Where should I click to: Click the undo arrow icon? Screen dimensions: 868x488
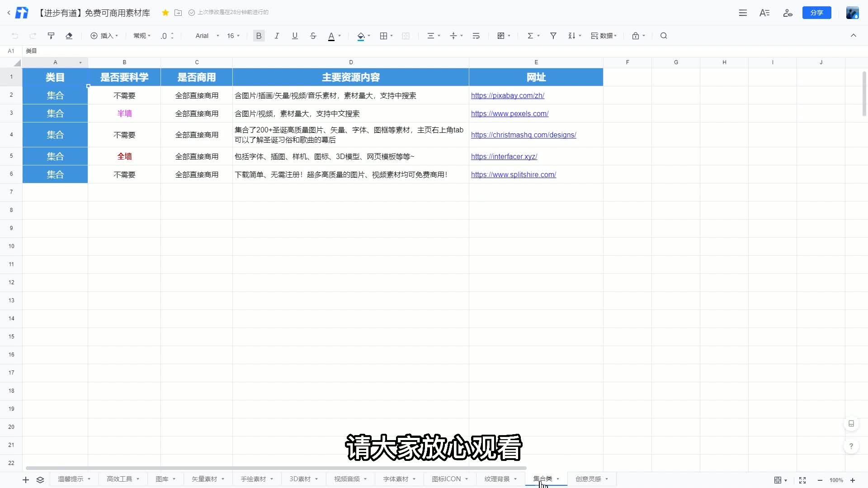(x=15, y=36)
